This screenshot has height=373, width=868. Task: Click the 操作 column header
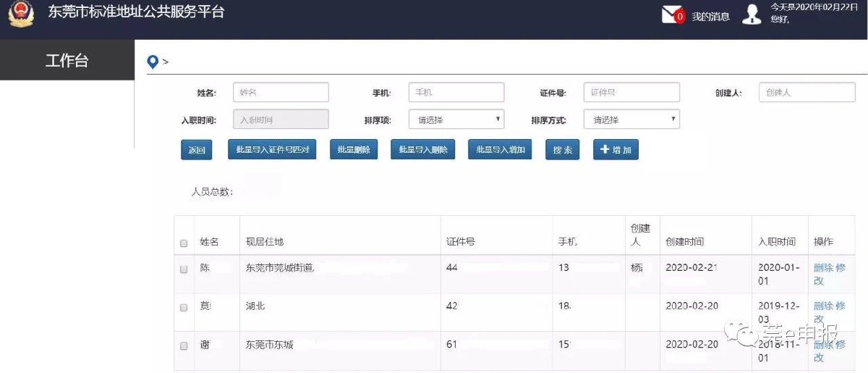tap(823, 242)
